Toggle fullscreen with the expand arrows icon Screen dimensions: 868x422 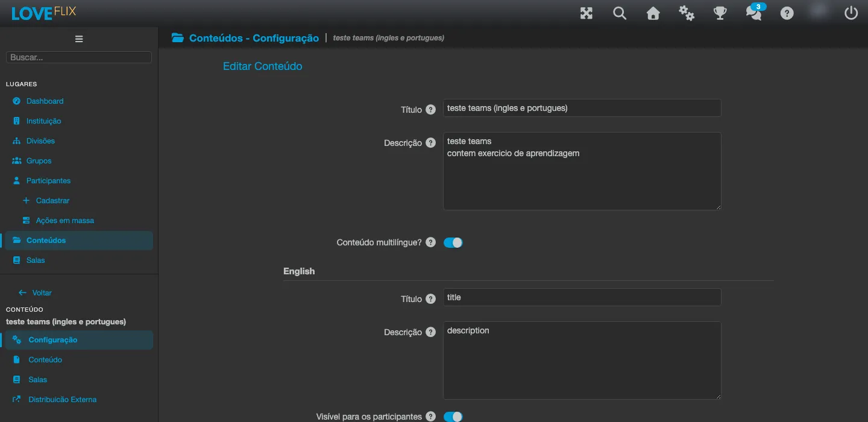click(x=587, y=13)
